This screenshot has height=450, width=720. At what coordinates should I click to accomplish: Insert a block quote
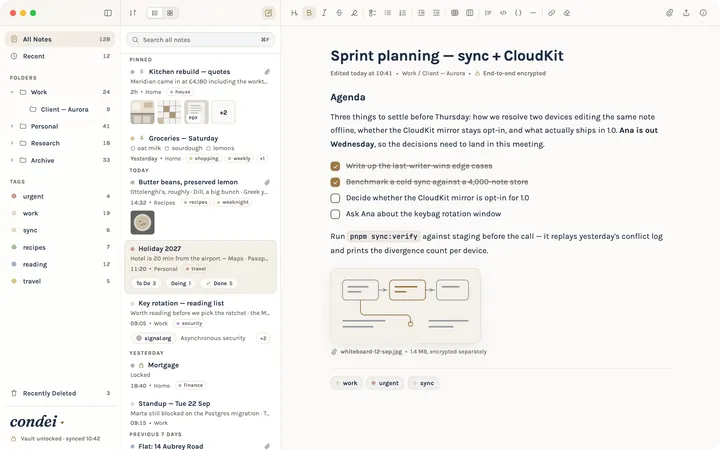click(488, 13)
